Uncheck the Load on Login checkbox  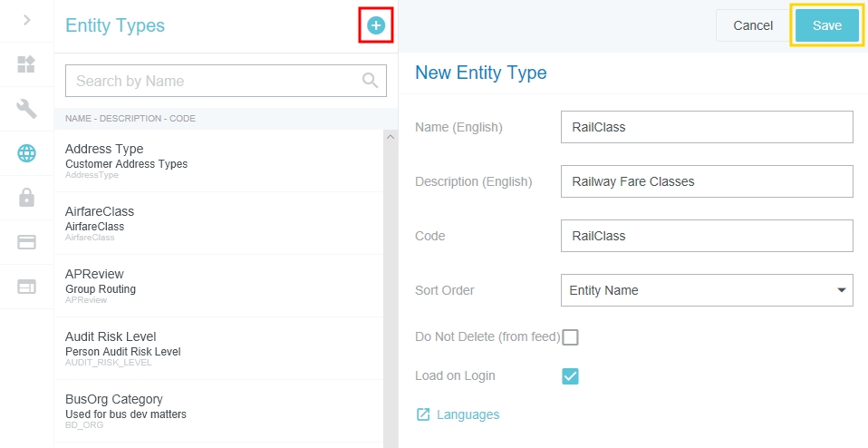(x=570, y=375)
